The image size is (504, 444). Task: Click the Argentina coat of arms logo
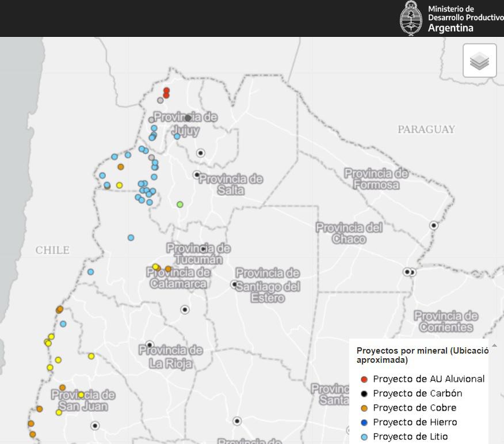pos(411,18)
